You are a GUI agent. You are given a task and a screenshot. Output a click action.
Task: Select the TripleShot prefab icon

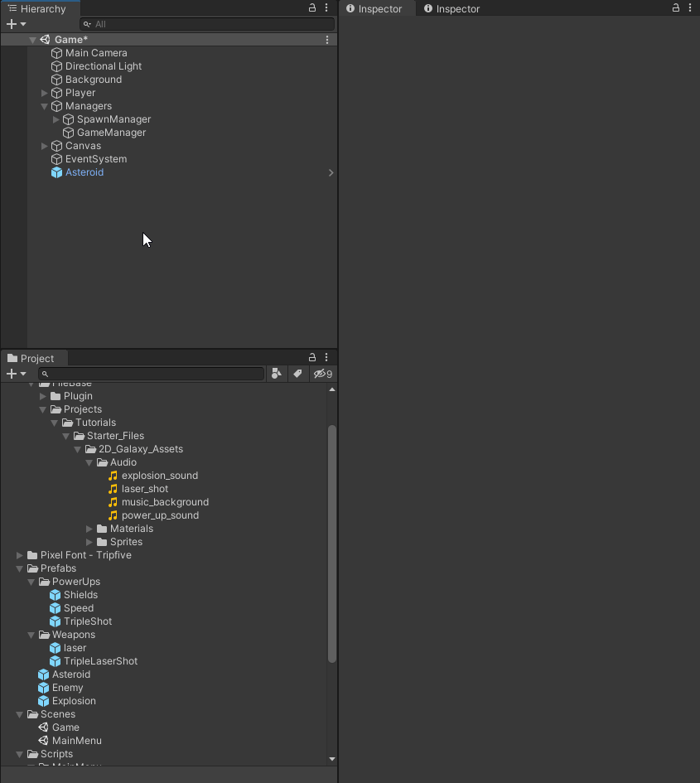pos(55,621)
